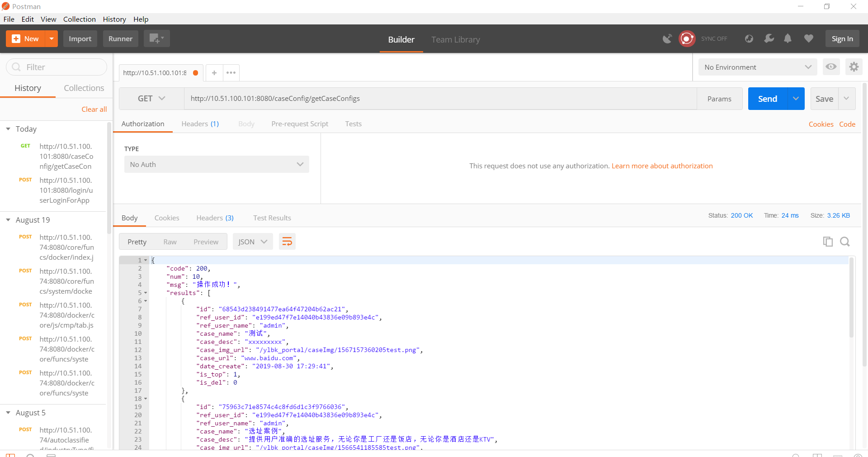Select Pretty response view

pos(137,242)
